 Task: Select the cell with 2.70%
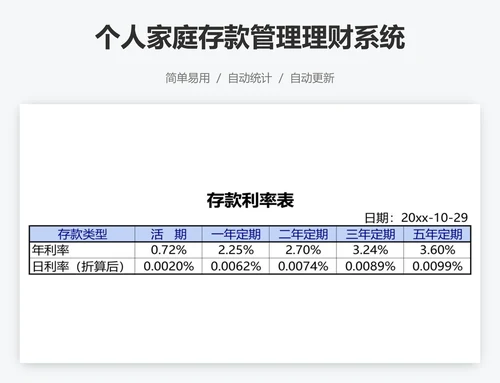303,250
